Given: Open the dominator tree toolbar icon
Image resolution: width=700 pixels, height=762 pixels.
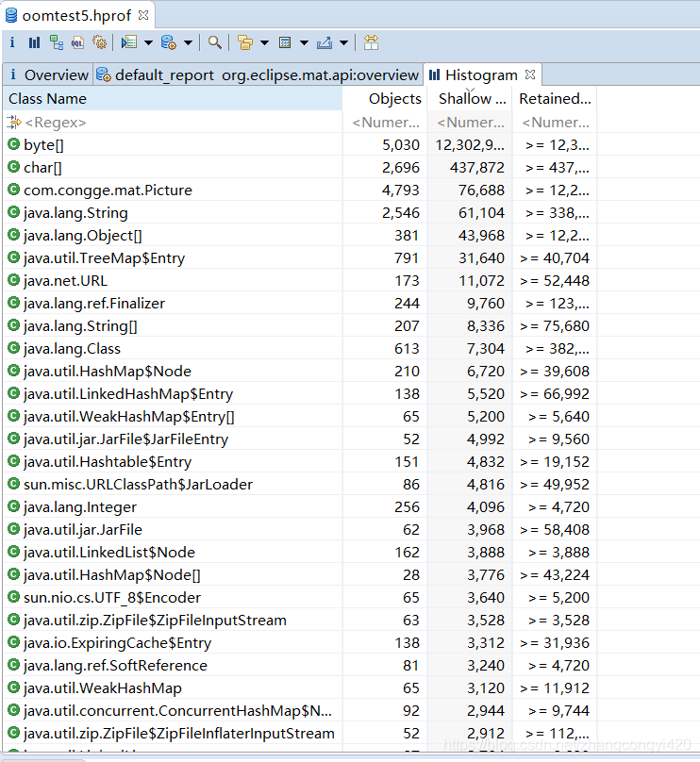Looking at the screenshot, I should click(x=57, y=42).
